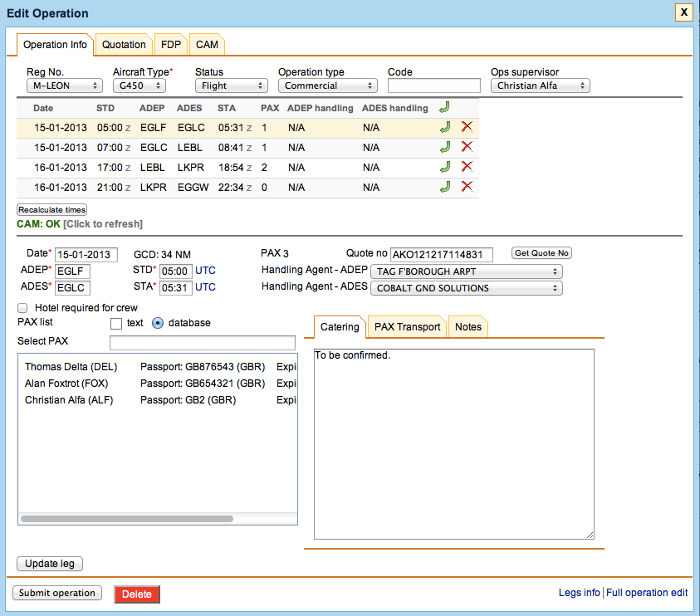
Task: Switch to the Quotation tab
Action: (x=124, y=45)
